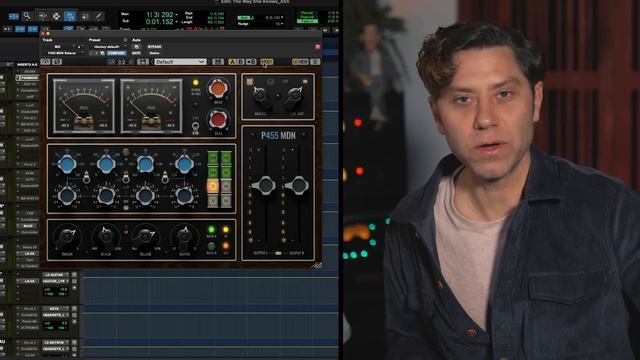Click the compressor Threshold knob

pos(67,237)
